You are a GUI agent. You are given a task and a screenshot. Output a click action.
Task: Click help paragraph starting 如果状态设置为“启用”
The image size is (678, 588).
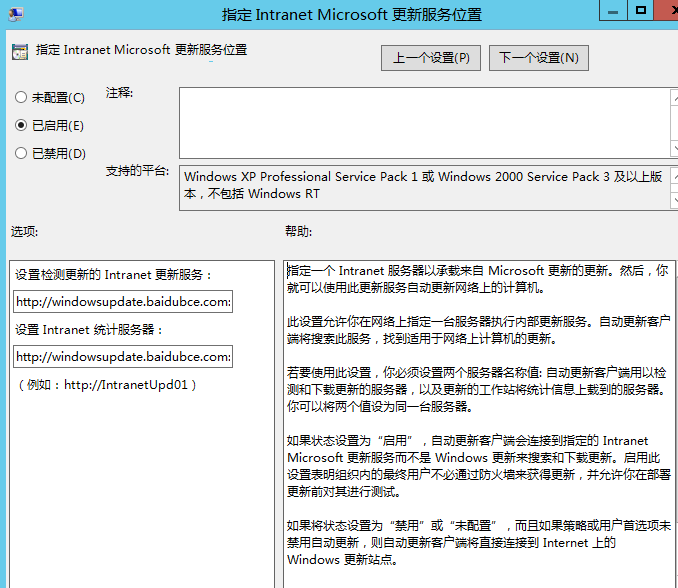479,466
